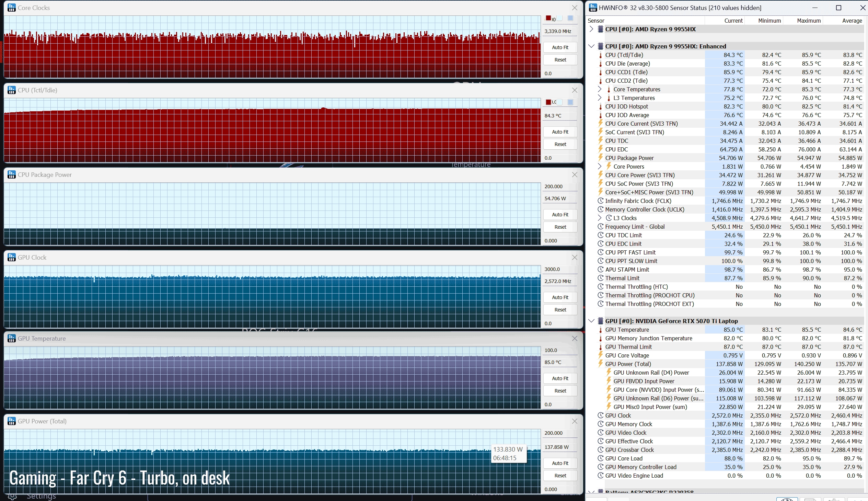Expand the L3 Clocks group
868x501 pixels.
[x=600, y=218]
